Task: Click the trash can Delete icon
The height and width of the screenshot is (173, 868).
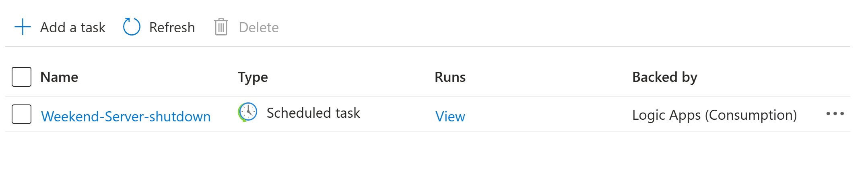Action: pyautogui.click(x=221, y=27)
